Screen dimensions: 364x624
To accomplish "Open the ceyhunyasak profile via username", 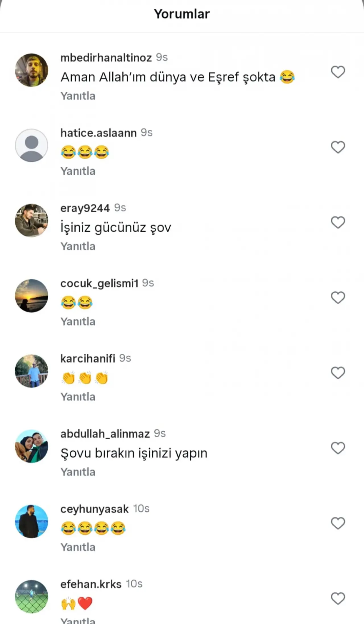I will click(x=94, y=509).
